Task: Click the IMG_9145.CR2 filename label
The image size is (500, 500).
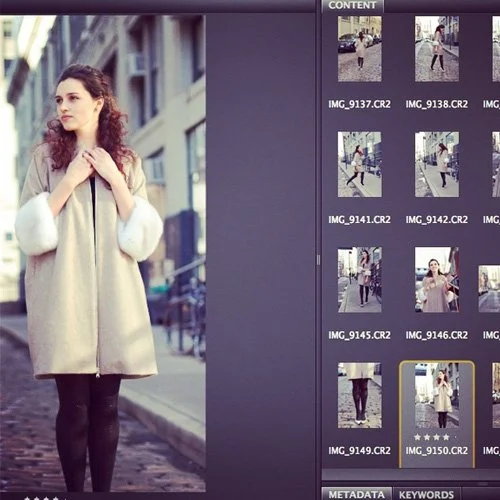Action: click(x=360, y=335)
